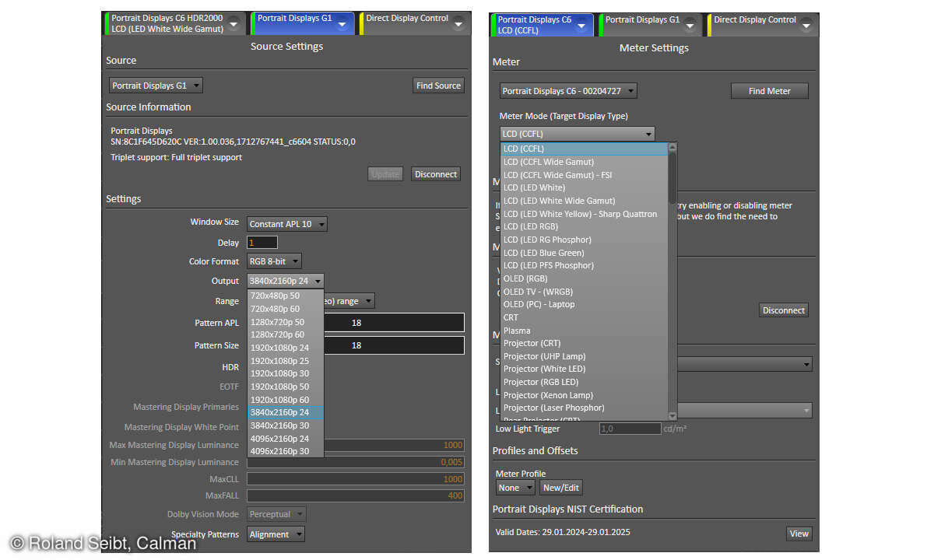Open the Window Size Constant APL 10 dropdown

pyautogui.click(x=287, y=224)
